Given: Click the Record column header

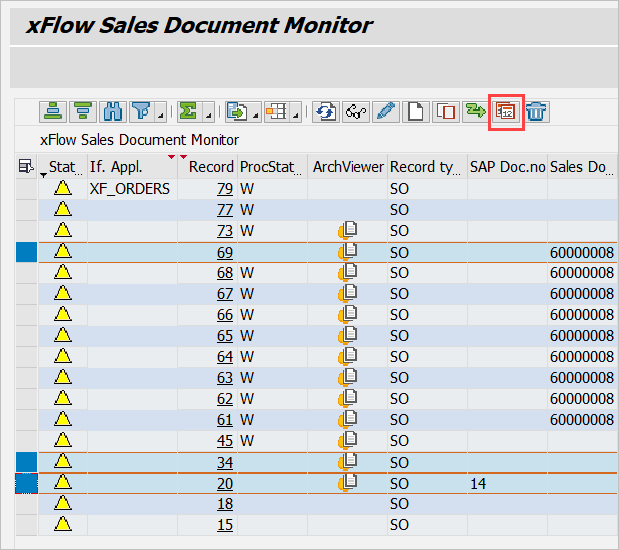Looking at the screenshot, I should tap(210, 167).
